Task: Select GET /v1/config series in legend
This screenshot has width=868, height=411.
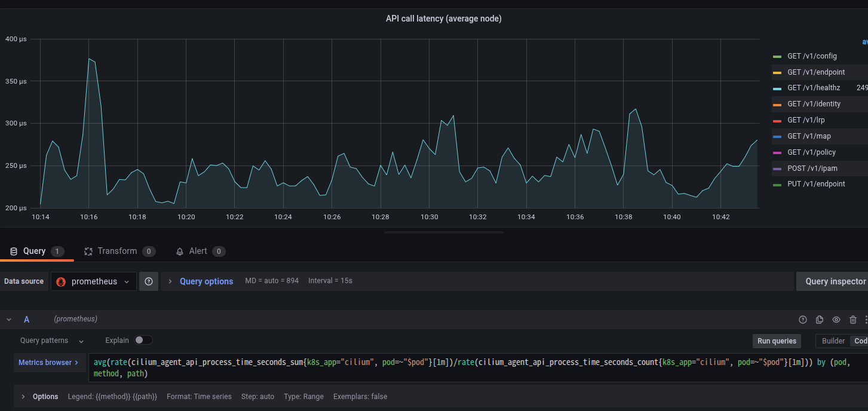Action: 812,56
